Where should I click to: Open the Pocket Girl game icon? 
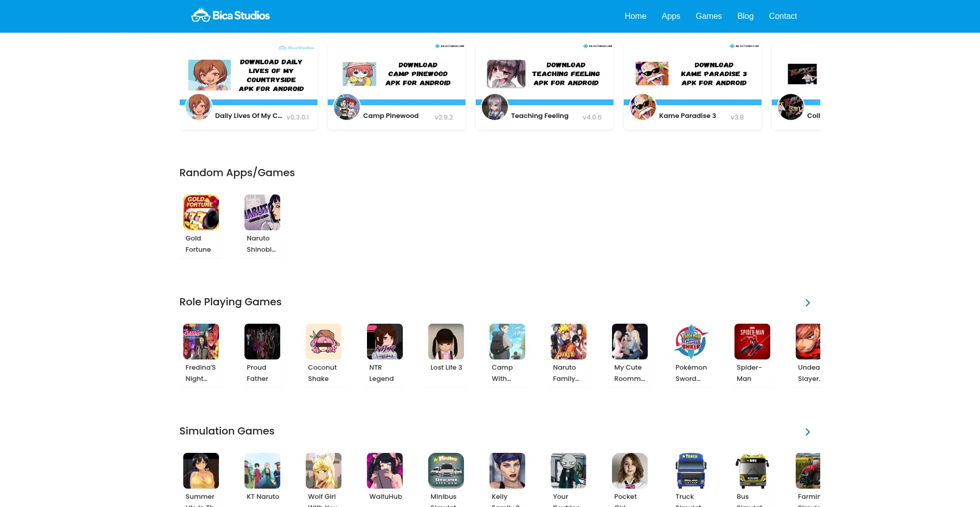coord(630,471)
